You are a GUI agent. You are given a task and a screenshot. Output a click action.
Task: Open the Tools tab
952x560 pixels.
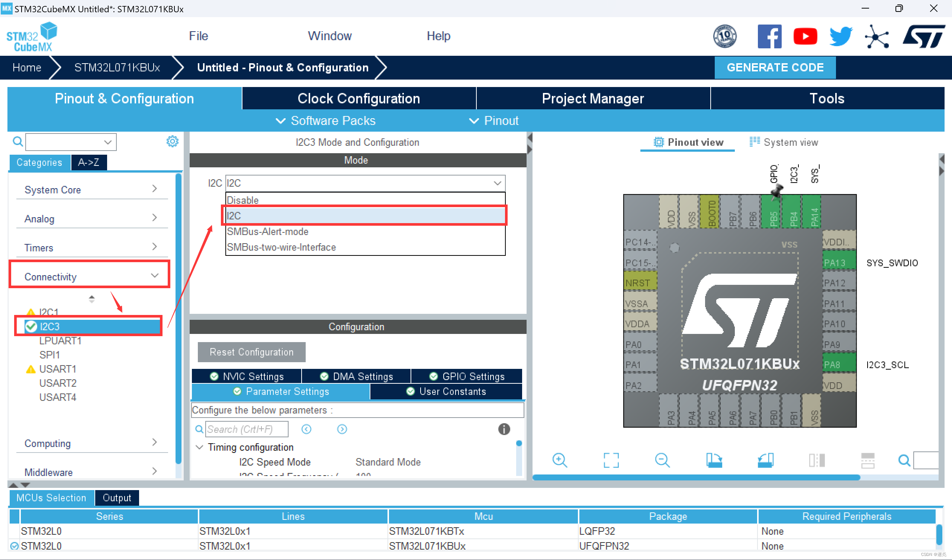coord(827,98)
